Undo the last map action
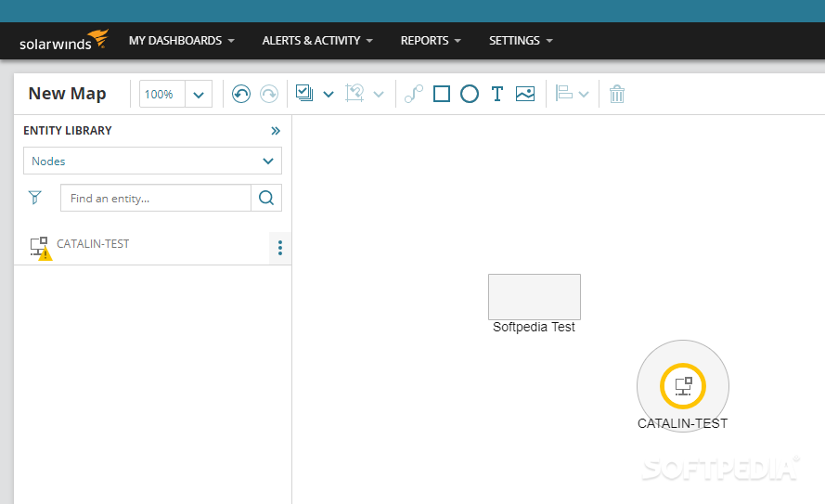This screenshot has width=825, height=504. point(241,94)
